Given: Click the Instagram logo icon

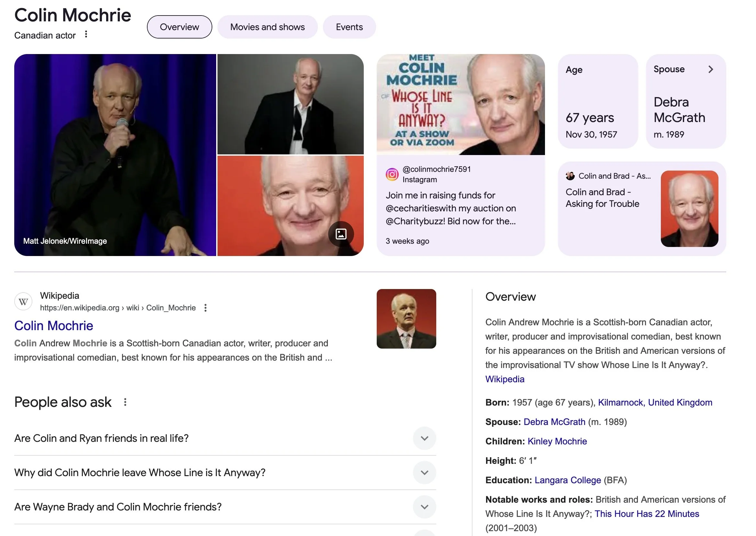Looking at the screenshot, I should [392, 174].
